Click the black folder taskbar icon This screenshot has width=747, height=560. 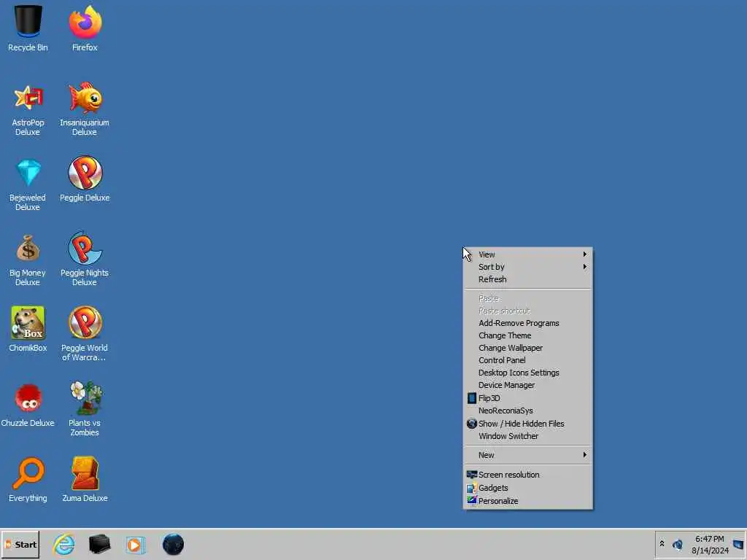tap(99, 544)
